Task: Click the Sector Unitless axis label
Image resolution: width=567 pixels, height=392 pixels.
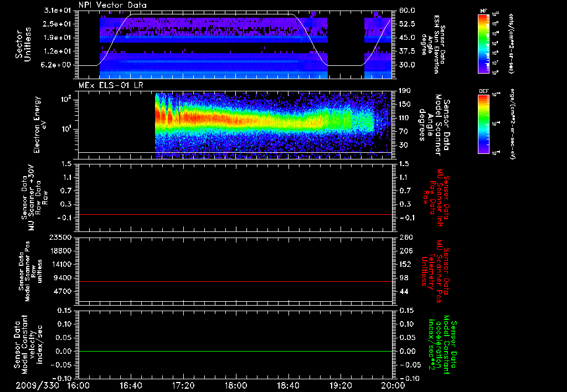Action: click(23, 44)
